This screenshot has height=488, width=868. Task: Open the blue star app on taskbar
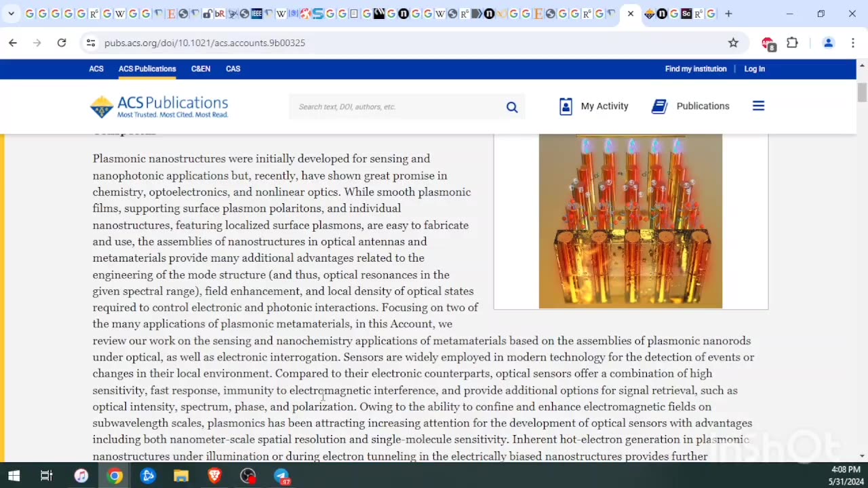point(148,476)
